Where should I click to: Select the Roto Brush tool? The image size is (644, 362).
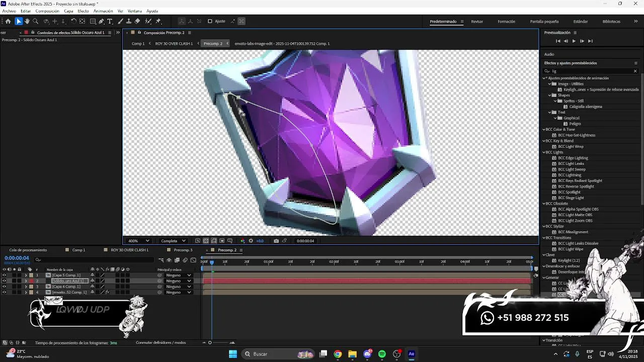click(x=148, y=21)
